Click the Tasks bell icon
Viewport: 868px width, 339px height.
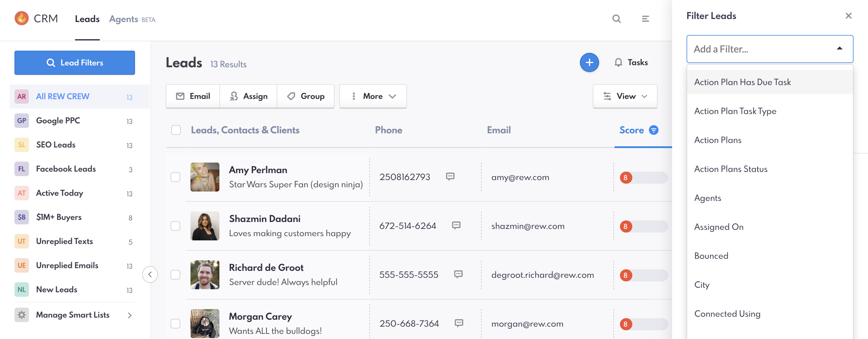click(x=618, y=62)
